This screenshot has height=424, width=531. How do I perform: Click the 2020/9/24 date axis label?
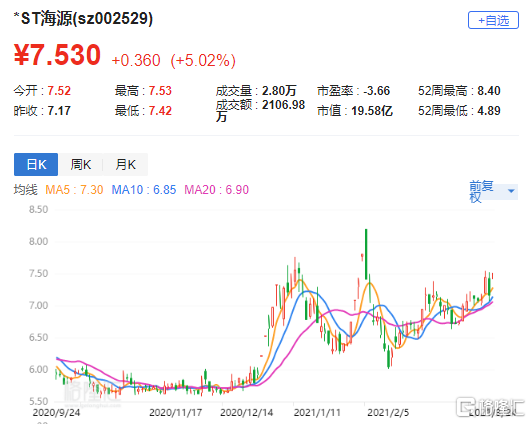pyautogui.click(x=56, y=412)
